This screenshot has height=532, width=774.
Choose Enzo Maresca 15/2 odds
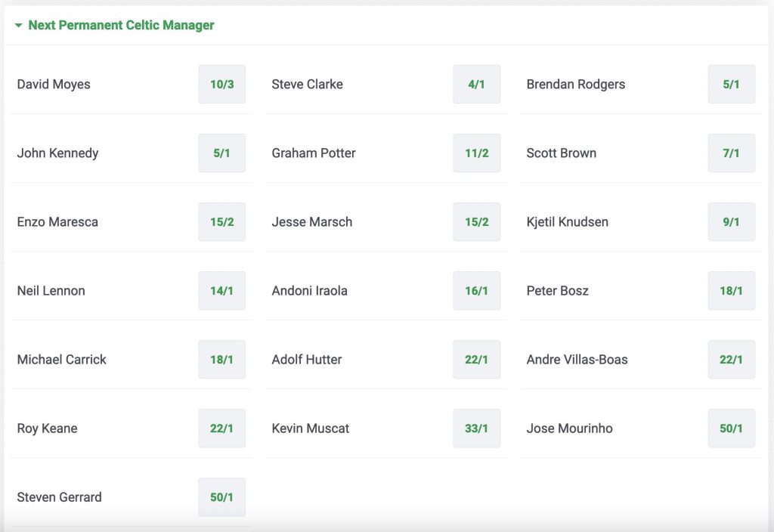point(221,222)
